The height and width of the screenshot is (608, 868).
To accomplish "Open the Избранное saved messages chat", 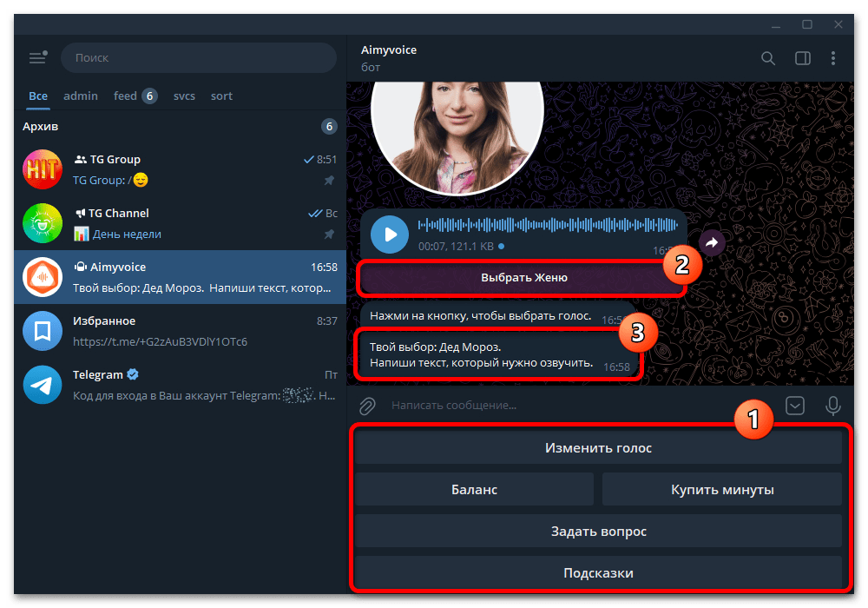I will pos(180,331).
